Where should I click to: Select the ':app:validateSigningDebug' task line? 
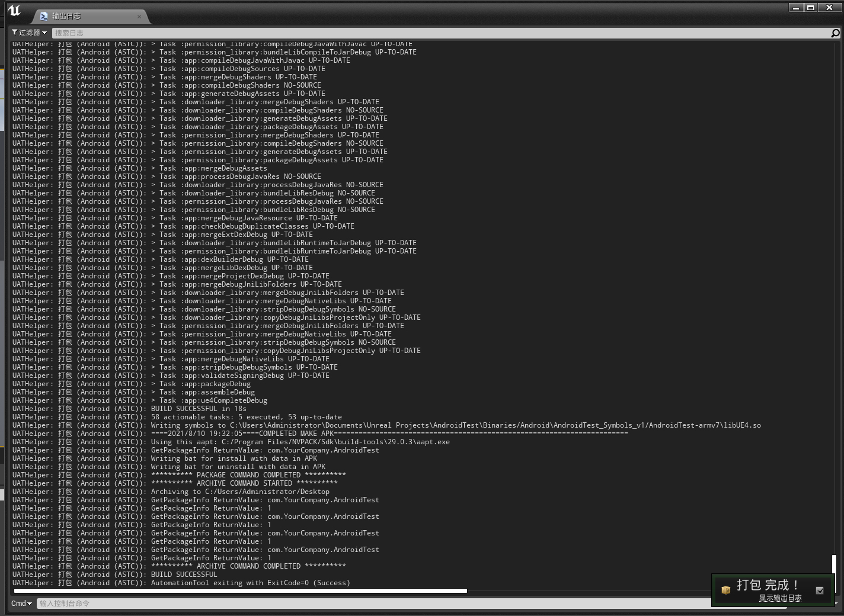pos(171,376)
